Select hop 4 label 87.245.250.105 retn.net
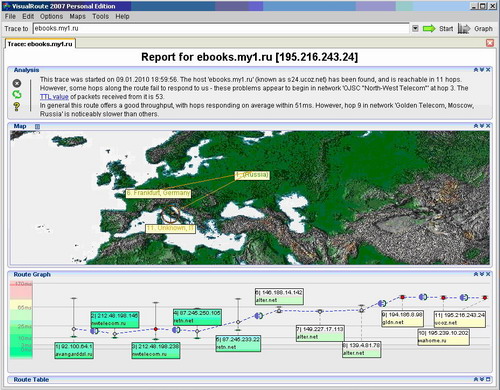 [197, 317]
